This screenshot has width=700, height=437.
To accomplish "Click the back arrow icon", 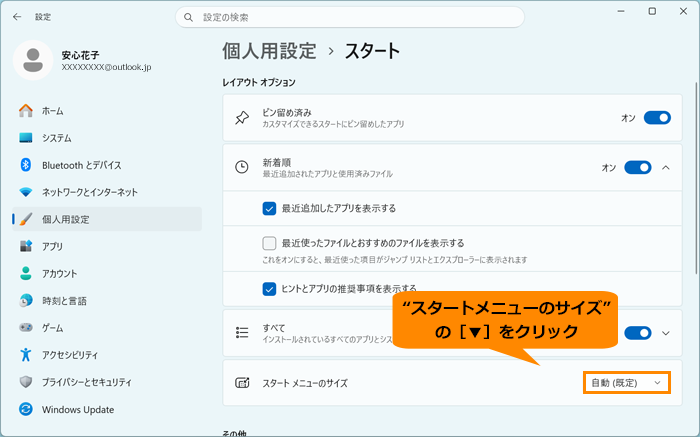I will click(x=17, y=17).
